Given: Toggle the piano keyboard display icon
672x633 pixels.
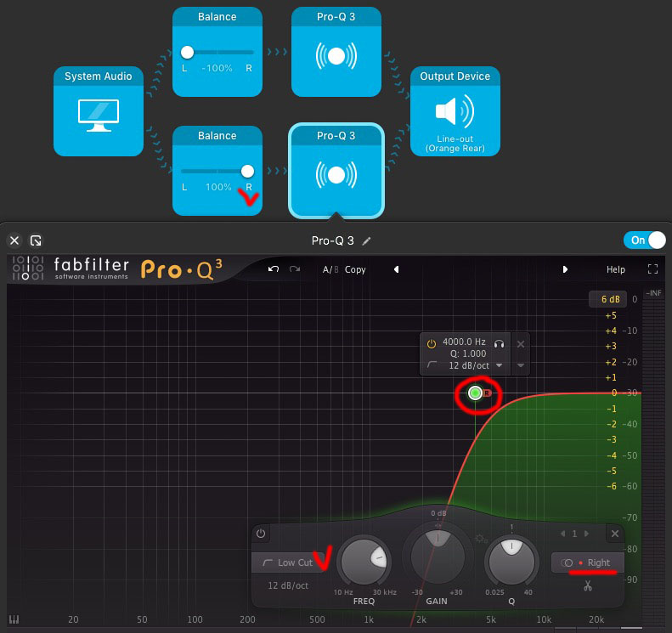Looking at the screenshot, I should [14, 619].
